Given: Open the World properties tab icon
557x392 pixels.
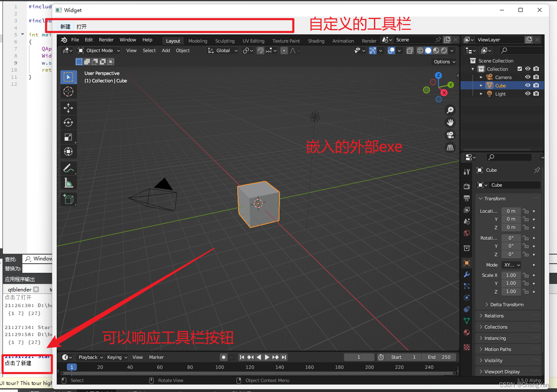Looking at the screenshot, I should tap(467, 233).
